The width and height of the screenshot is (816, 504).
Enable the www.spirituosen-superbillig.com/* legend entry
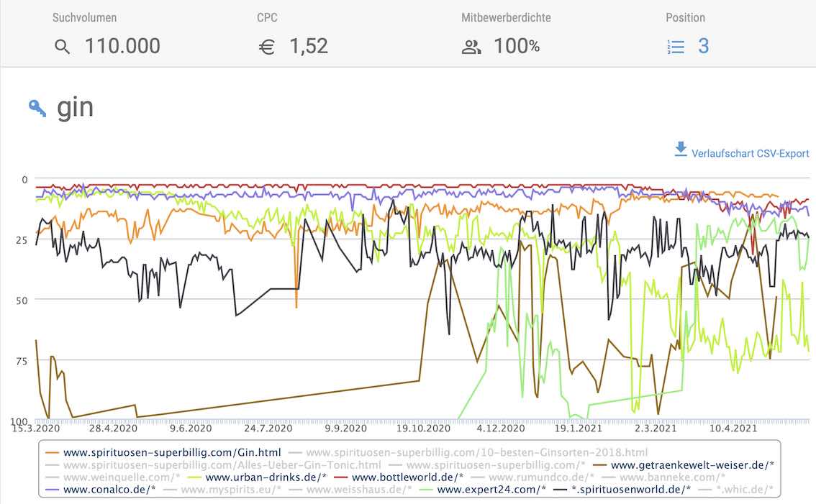pyautogui.click(x=487, y=465)
